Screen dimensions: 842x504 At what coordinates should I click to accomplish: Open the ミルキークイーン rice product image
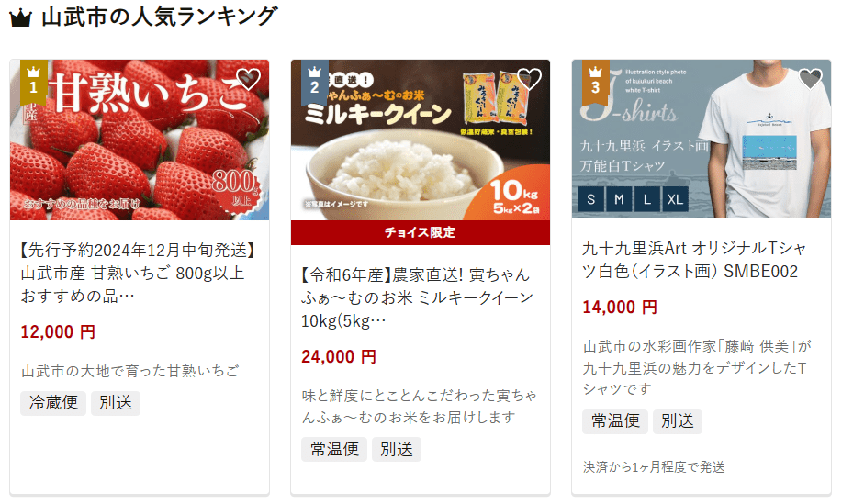point(421,140)
